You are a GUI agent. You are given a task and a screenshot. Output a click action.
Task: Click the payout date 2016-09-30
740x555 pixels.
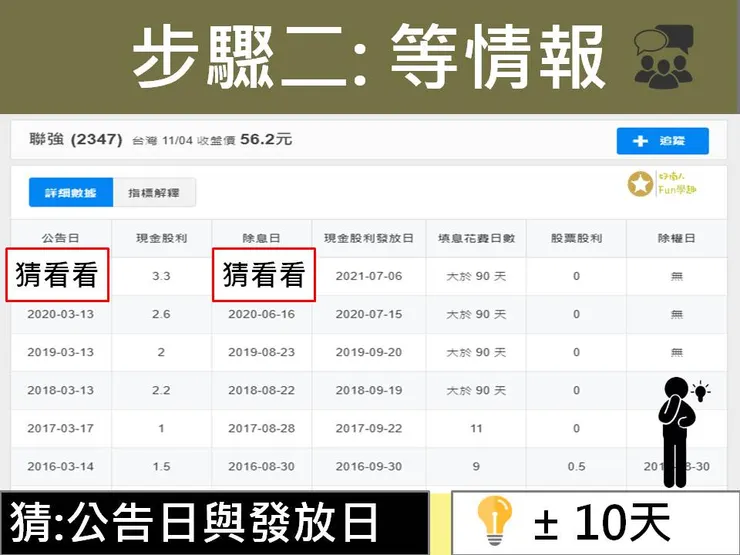point(369,467)
